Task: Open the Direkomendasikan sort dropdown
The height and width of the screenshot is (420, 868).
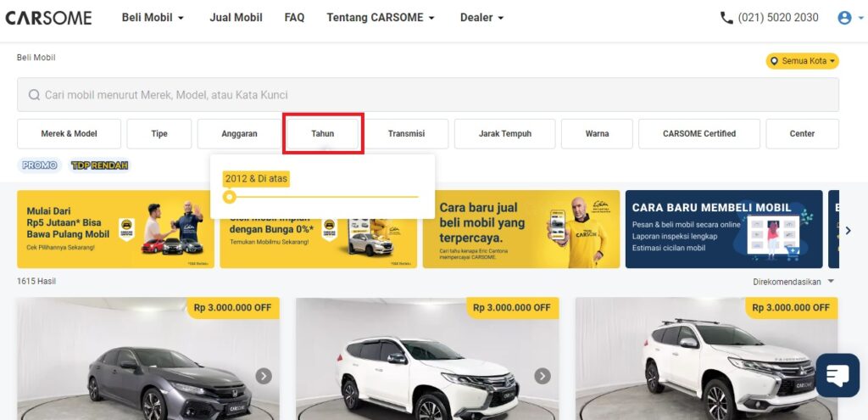Action: tap(793, 282)
